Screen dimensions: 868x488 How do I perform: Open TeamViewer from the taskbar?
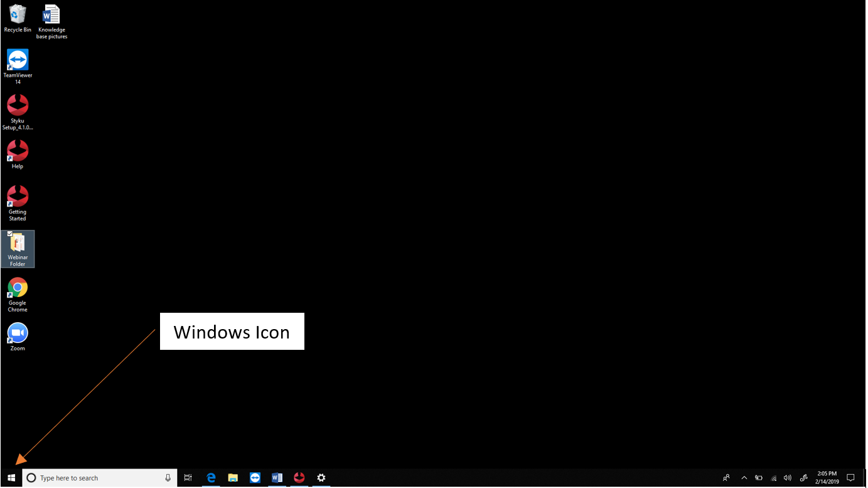255,478
